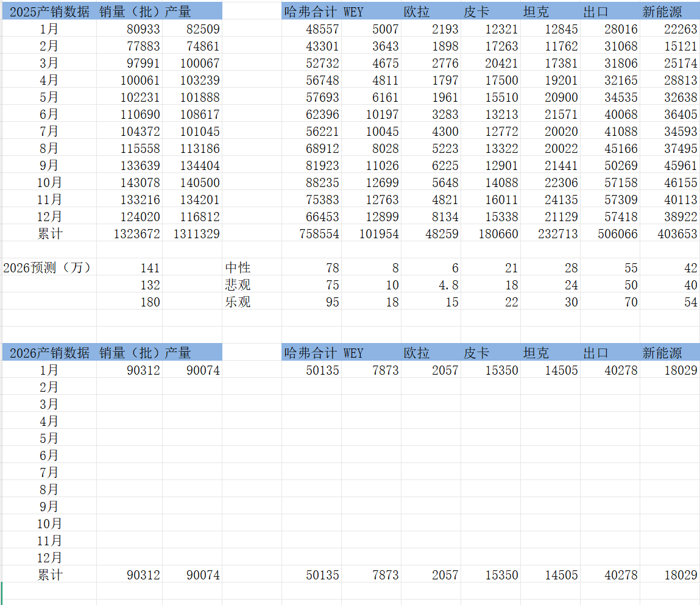Viewport: 700px width, 605px height.
Task: Click the "中性" forecast scenario cell
Action: point(238,267)
